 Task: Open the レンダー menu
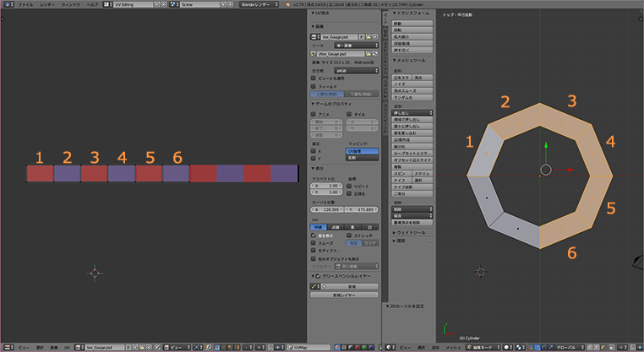click(x=47, y=4)
